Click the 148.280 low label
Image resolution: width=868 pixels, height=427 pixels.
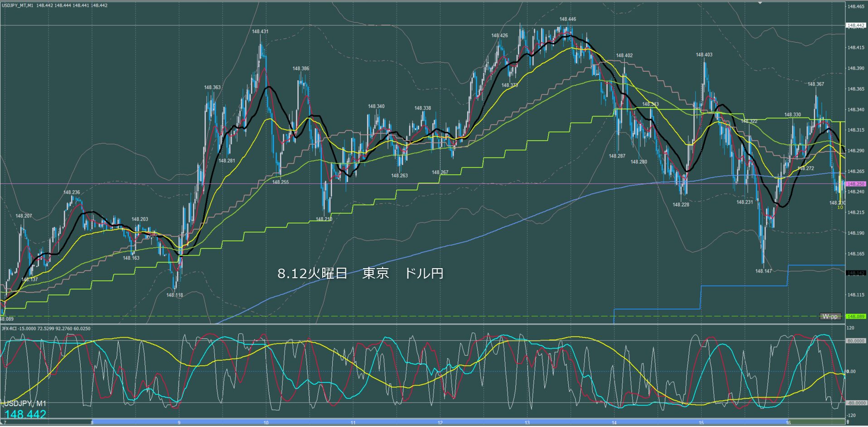click(x=639, y=162)
